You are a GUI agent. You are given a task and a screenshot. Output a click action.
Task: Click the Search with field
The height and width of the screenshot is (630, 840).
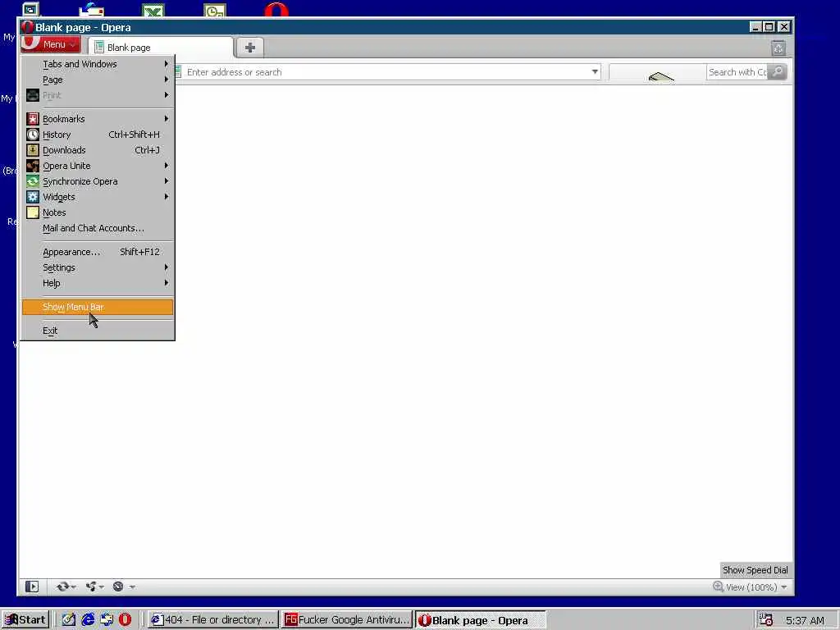[x=737, y=72]
